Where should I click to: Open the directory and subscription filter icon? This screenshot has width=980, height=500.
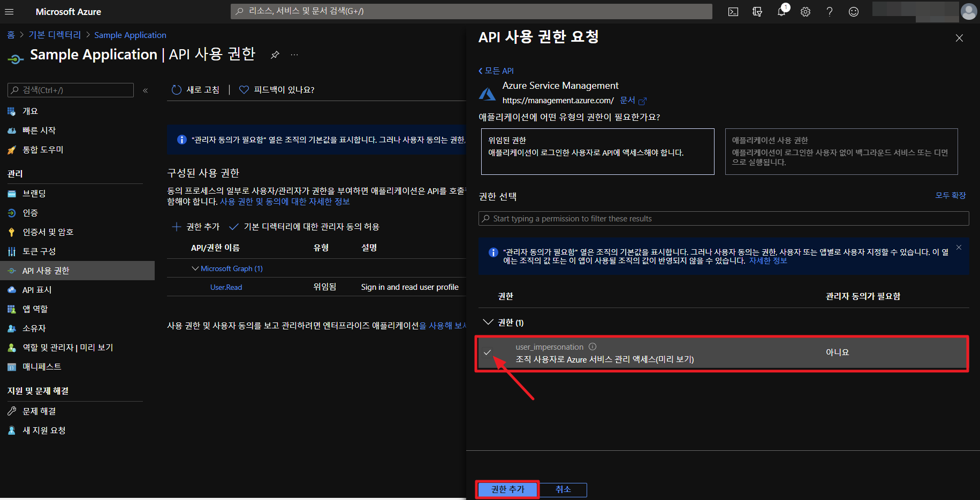pos(757,12)
